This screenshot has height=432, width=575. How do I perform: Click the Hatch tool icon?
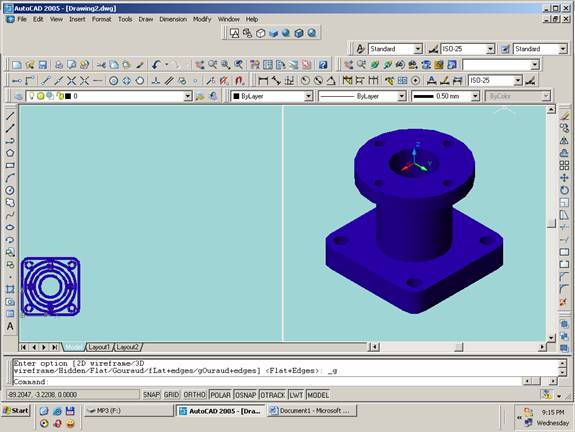coord(10,289)
